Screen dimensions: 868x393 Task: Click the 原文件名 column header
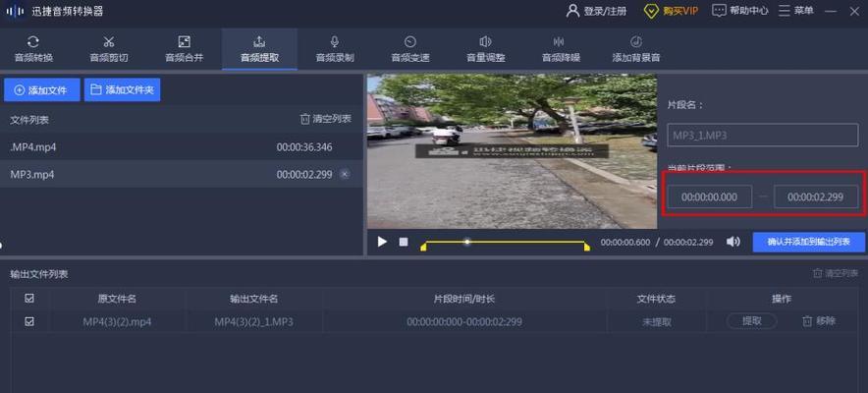(117, 299)
